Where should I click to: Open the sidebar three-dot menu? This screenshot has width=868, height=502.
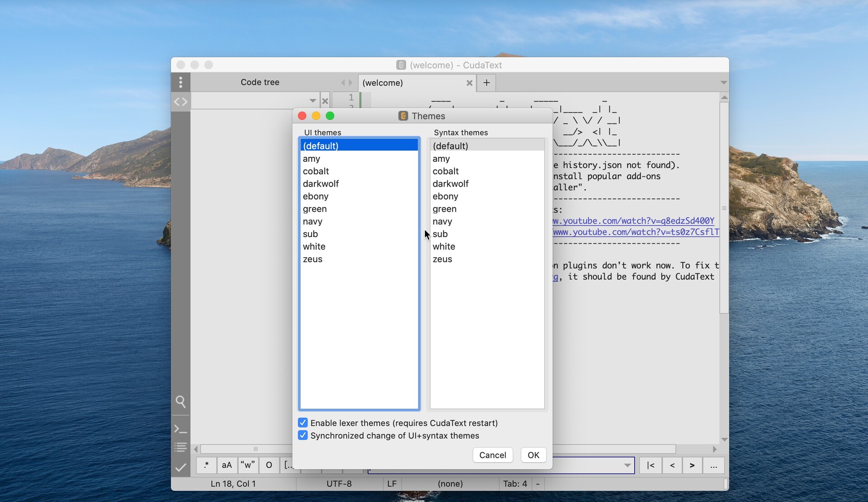(180, 82)
